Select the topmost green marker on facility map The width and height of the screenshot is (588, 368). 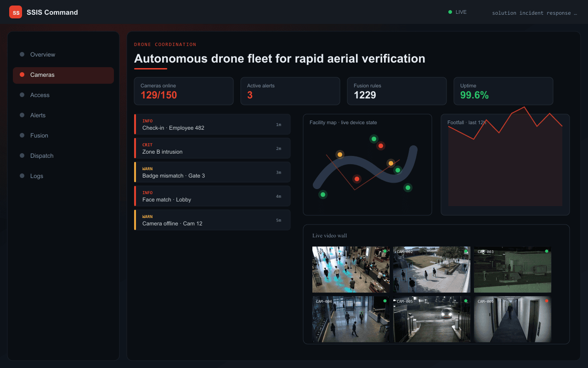tap(374, 139)
